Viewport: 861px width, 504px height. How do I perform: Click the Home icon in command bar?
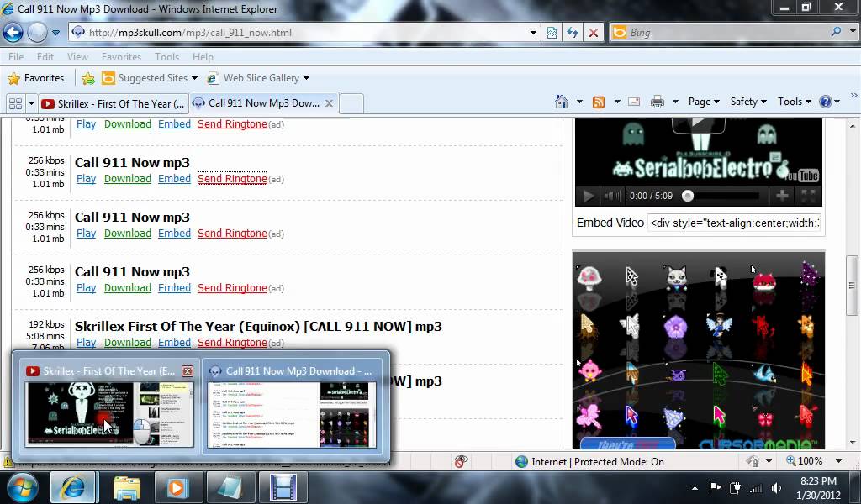561,102
